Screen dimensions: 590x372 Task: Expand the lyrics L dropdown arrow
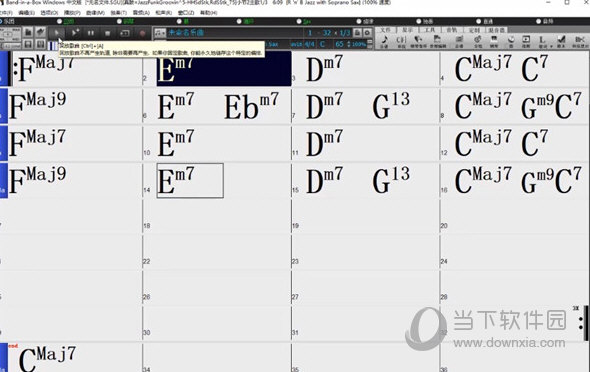point(551,47)
